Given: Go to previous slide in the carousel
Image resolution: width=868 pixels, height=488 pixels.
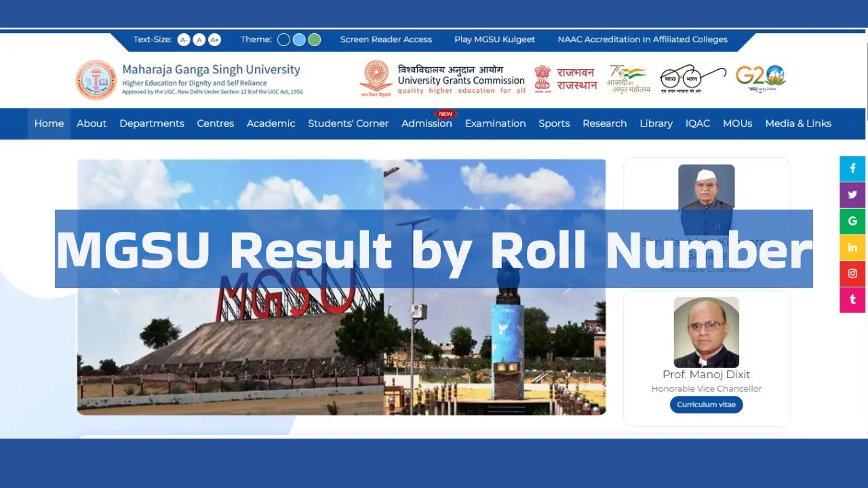Looking at the screenshot, I should click(x=115, y=289).
